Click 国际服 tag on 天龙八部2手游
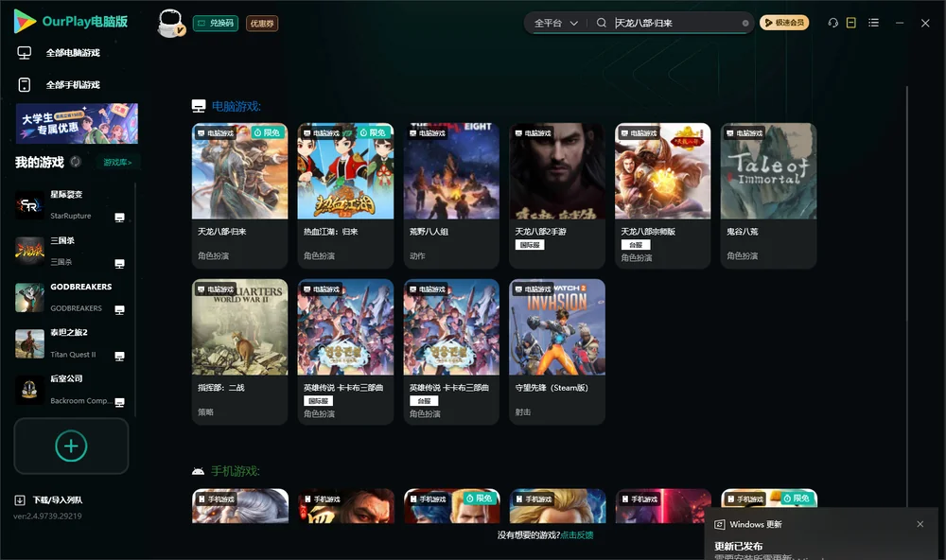This screenshot has width=946, height=560. click(x=530, y=245)
